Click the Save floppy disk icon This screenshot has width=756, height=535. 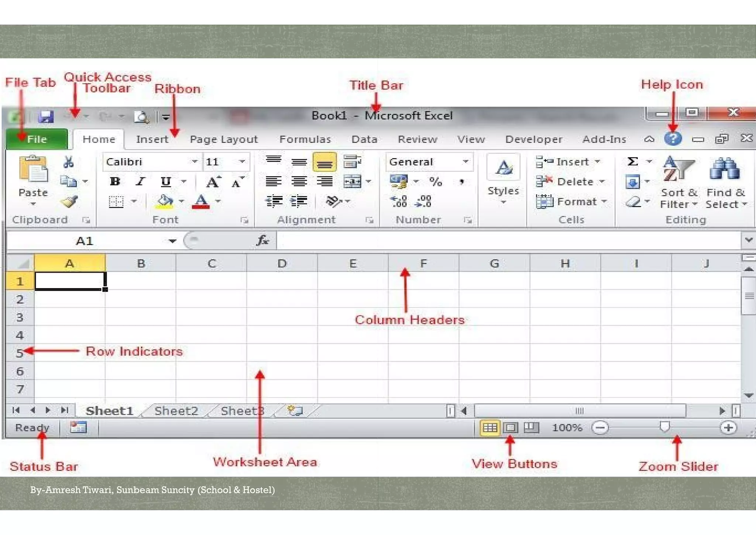tap(46, 117)
